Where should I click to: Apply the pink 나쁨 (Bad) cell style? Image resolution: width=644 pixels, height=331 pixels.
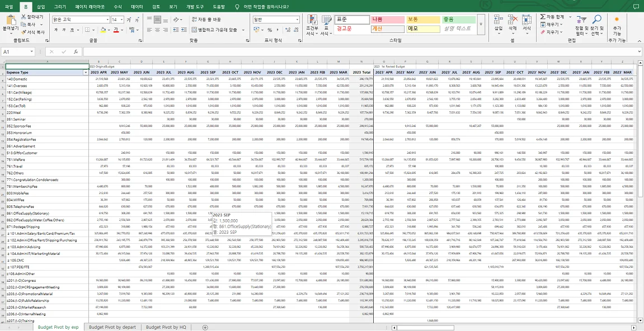coord(386,20)
